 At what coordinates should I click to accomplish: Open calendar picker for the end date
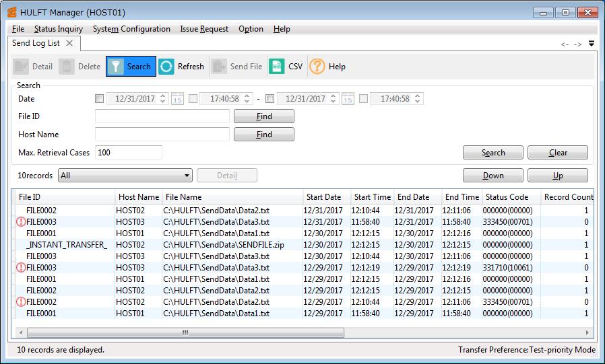click(x=348, y=99)
